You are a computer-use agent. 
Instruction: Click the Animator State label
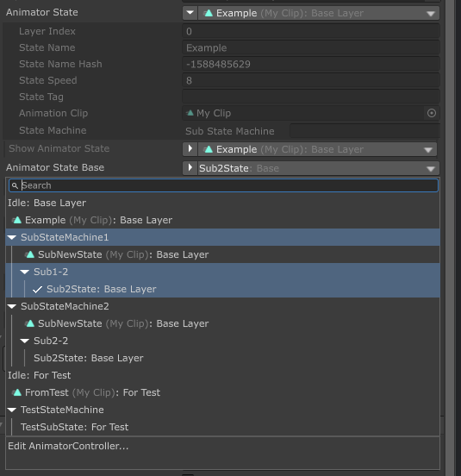(42, 12)
